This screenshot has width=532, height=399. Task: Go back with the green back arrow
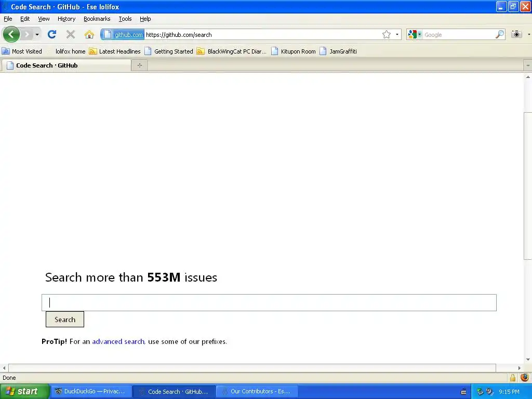[x=11, y=34]
